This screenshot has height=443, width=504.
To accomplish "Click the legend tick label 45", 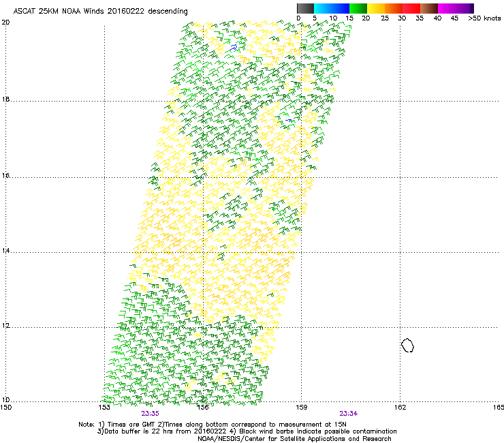I will pos(454,18).
